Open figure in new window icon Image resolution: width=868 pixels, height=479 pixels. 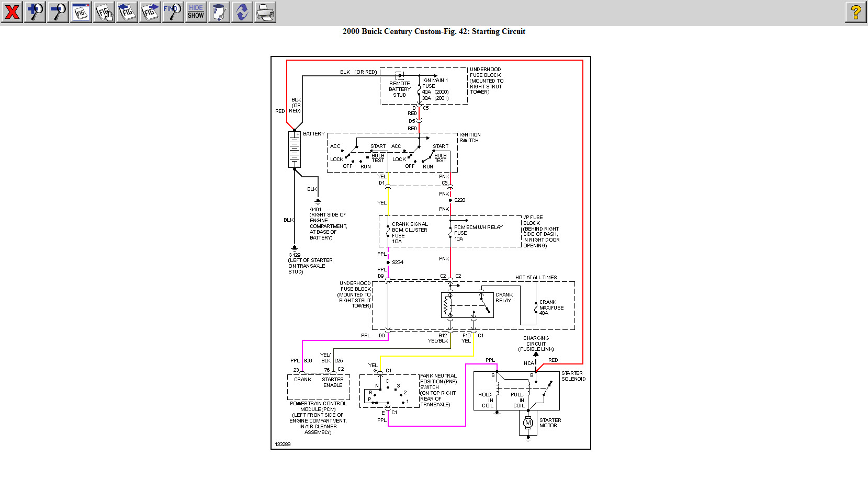(81, 12)
